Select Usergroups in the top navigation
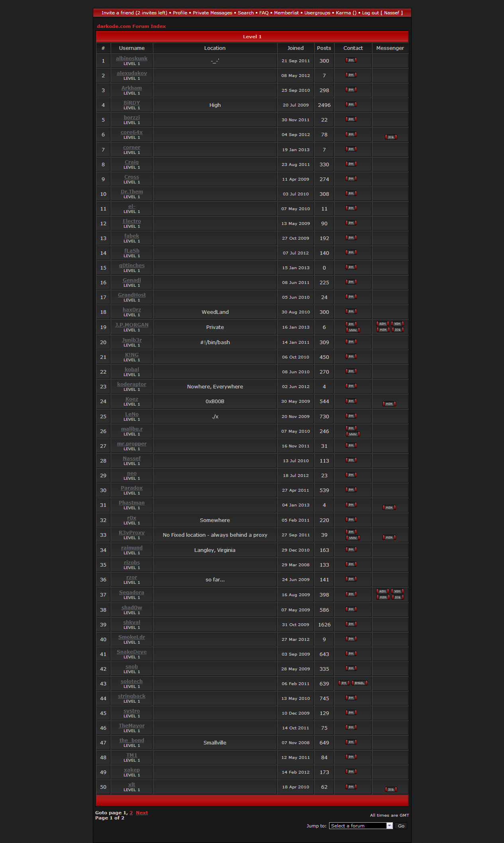The image size is (504, 843). pos(317,13)
